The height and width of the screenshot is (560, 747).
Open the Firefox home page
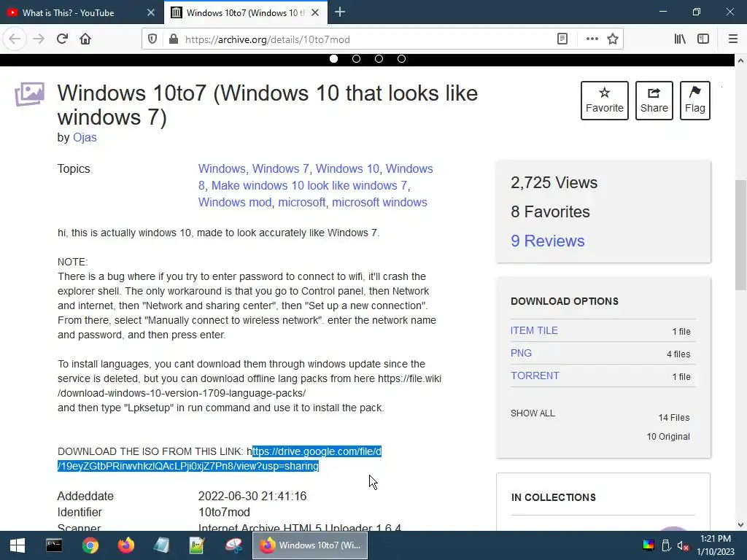pyautogui.click(x=85, y=39)
